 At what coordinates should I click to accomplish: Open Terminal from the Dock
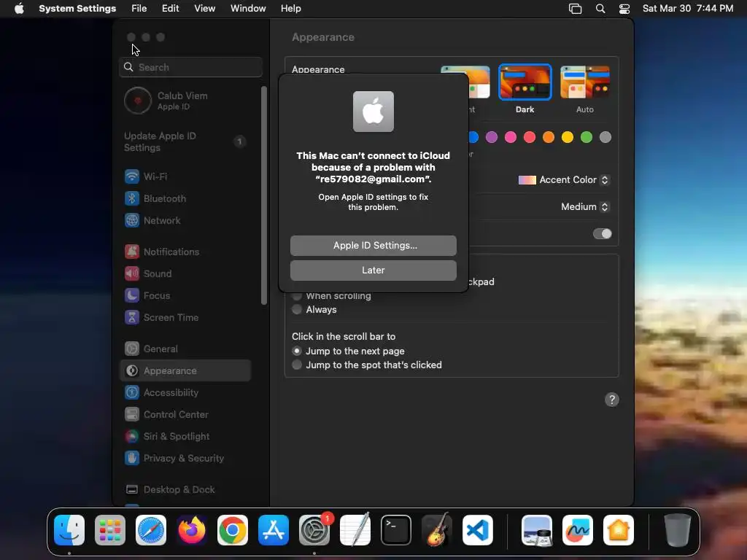click(x=396, y=530)
